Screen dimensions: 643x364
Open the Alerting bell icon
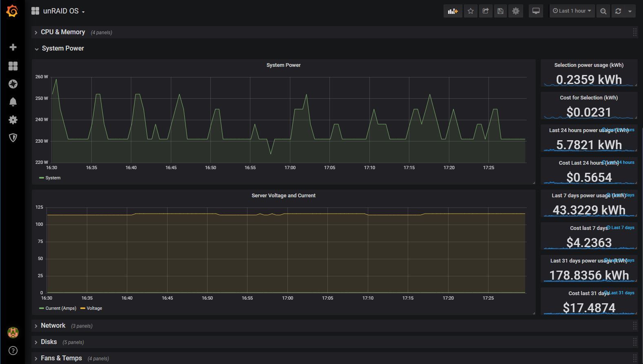pyautogui.click(x=13, y=102)
